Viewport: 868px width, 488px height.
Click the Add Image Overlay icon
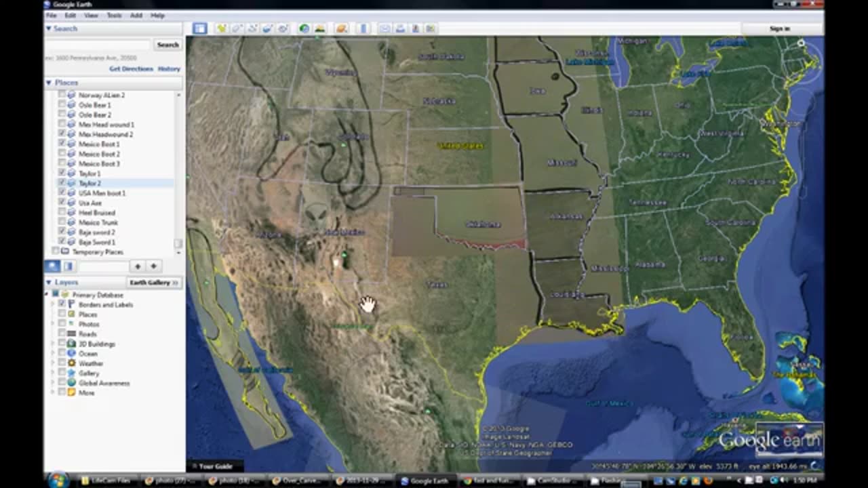[x=267, y=28]
